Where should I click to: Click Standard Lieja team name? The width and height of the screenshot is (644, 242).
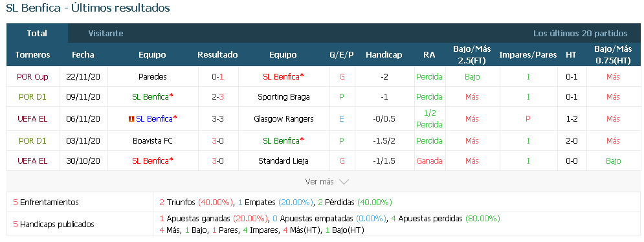click(283, 161)
